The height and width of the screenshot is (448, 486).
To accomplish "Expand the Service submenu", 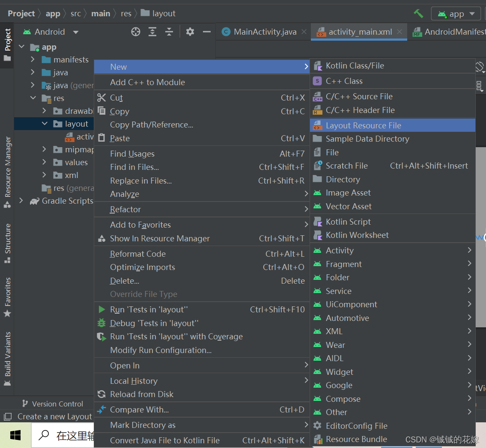I will pyautogui.click(x=392, y=291).
